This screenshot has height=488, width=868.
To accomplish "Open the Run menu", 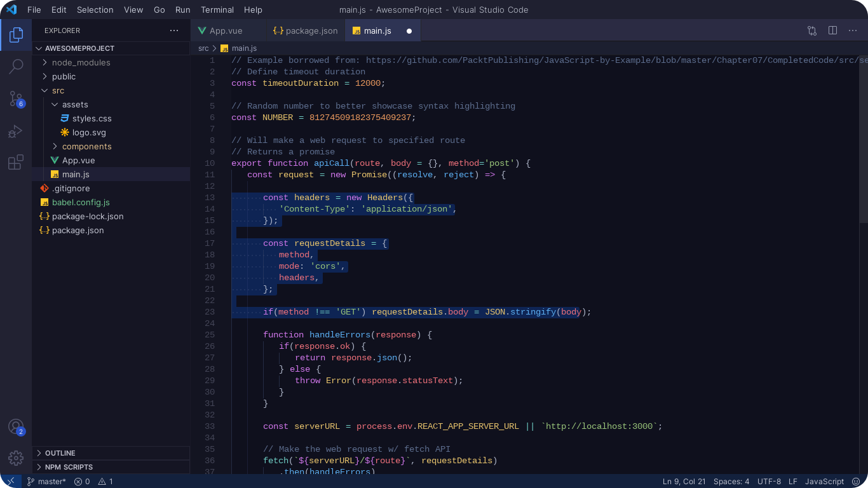I will [x=183, y=10].
